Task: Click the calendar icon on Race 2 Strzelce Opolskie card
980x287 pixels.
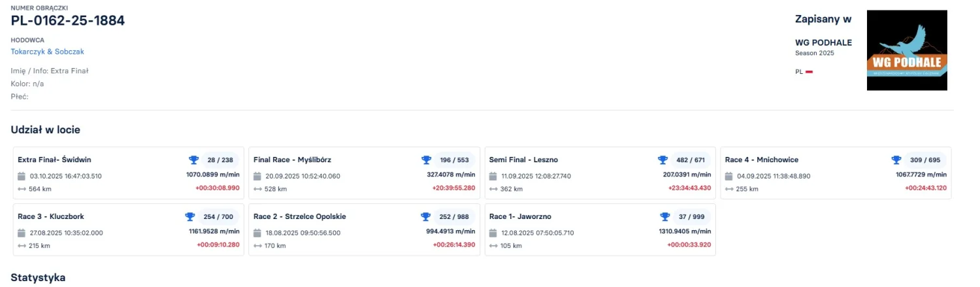Action: point(257,233)
